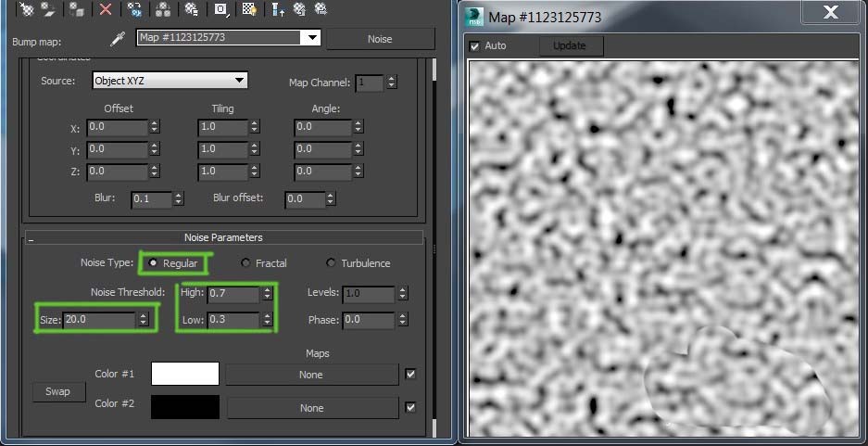The image size is (868, 446).
Task: Click Update in map preview window
Action: 571,46
